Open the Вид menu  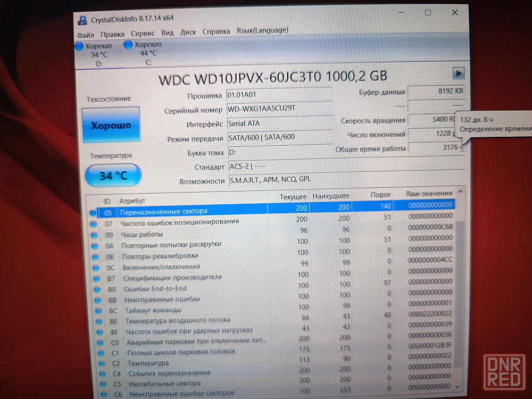click(167, 33)
